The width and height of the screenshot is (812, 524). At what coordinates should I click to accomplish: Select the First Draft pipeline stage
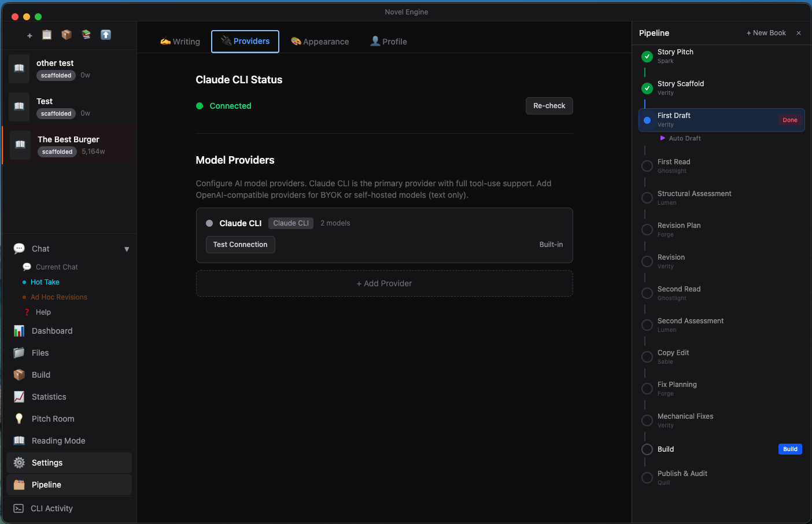point(722,120)
